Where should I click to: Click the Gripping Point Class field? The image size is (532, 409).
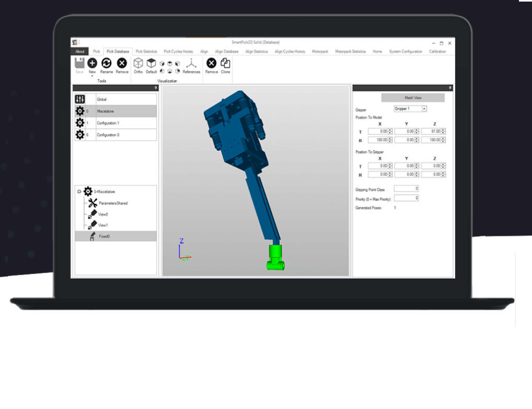pyautogui.click(x=406, y=189)
